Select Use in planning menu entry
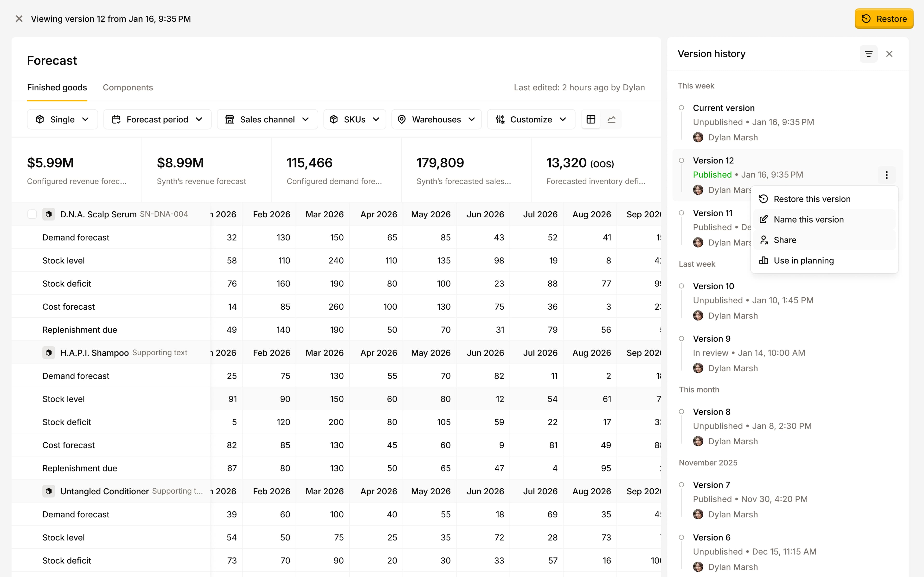The image size is (924, 577). pyautogui.click(x=803, y=261)
